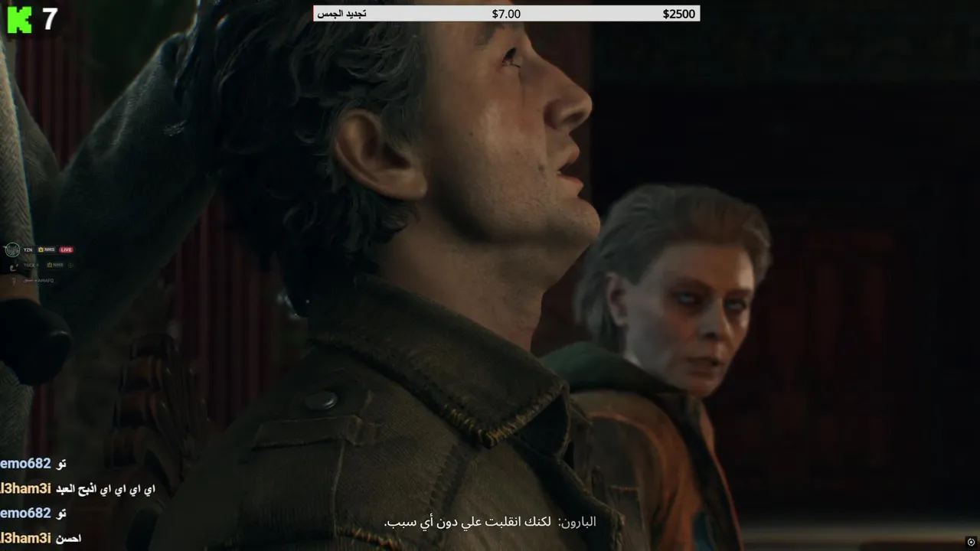Click the first emo682 chat username
The height and width of the screenshot is (551, 980).
pos(25,463)
